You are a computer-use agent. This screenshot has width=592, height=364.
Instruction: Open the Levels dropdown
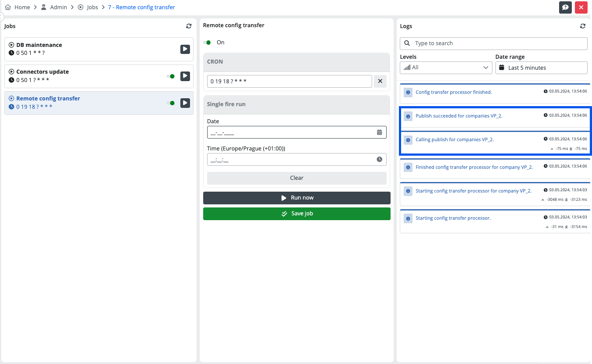tap(445, 68)
